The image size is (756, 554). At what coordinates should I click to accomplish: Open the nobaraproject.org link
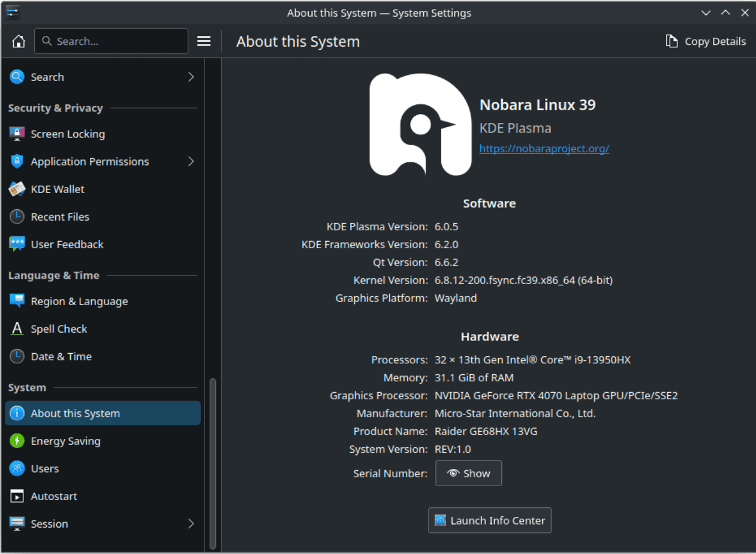pyautogui.click(x=544, y=148)
